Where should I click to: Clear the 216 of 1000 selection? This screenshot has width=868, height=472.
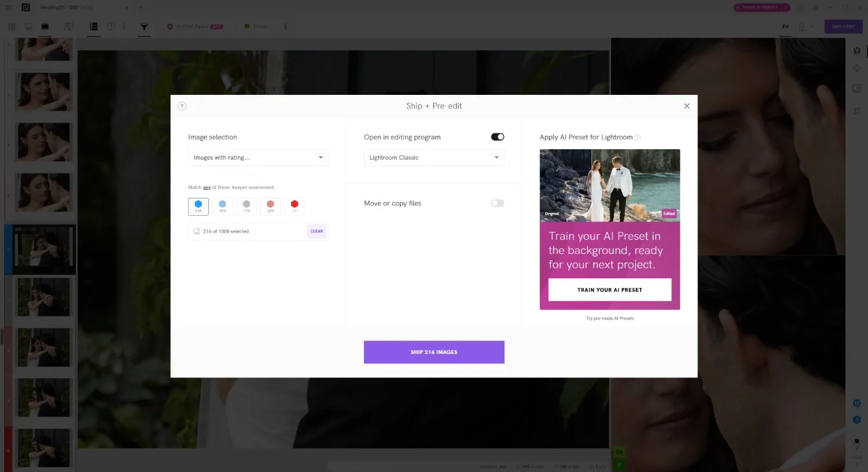tap(317, 231)
